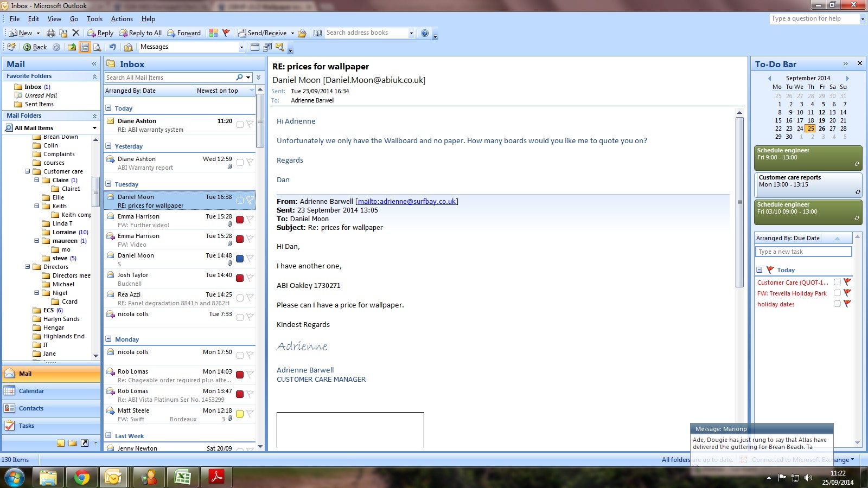Click the Print icon in the toolbar
This screenshot has width=868, height=488.
pyautogui.click(x=51, y=33)
